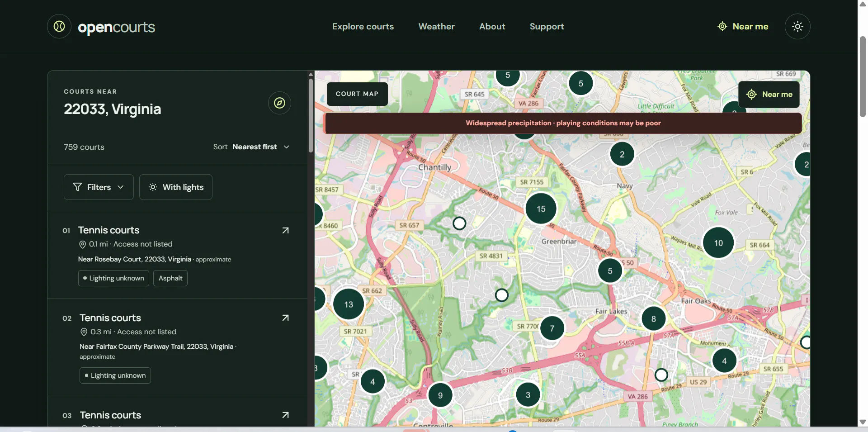Click the precipitation warning banner
868x432 pixels.
pyautogui.click(x=563, y=123)
